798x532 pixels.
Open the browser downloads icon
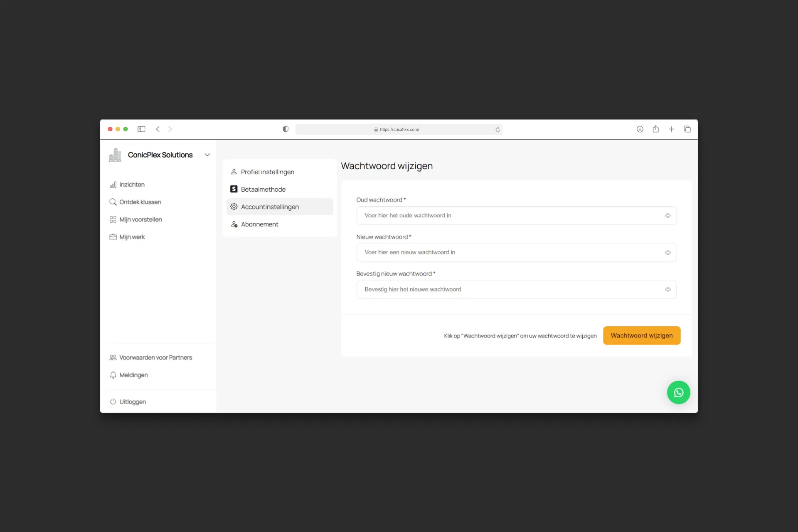click(640, 129)
